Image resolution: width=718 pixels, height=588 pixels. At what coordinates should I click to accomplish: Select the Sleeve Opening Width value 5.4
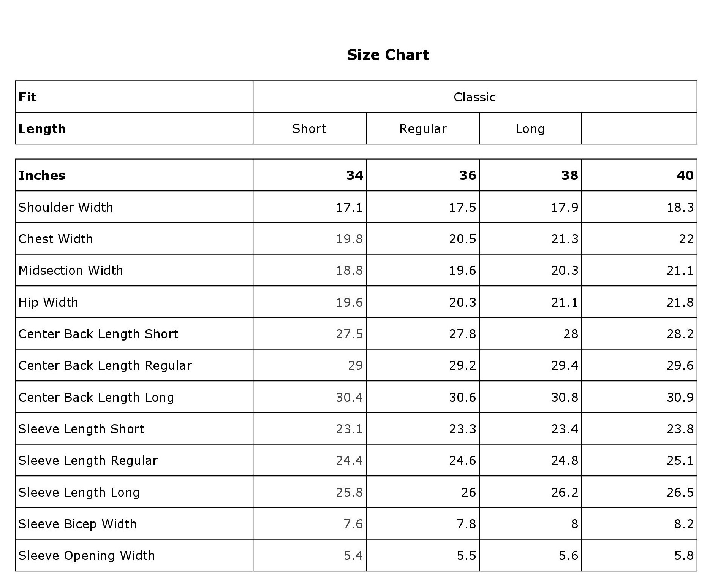[353, 556]
